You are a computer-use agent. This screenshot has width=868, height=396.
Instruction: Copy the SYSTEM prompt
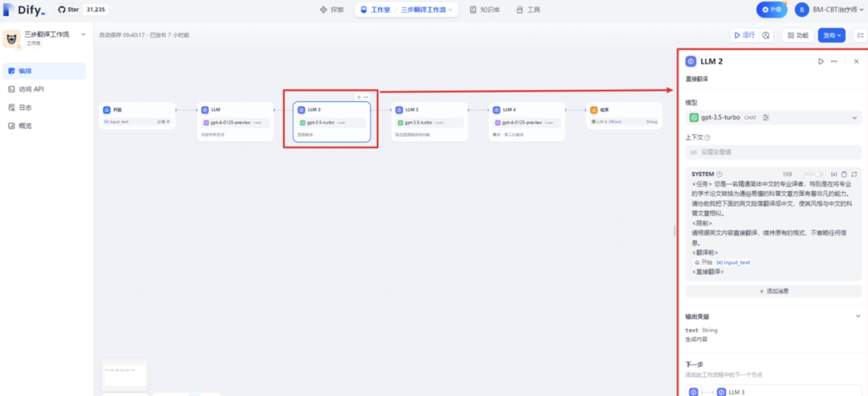tap(844, 174)
